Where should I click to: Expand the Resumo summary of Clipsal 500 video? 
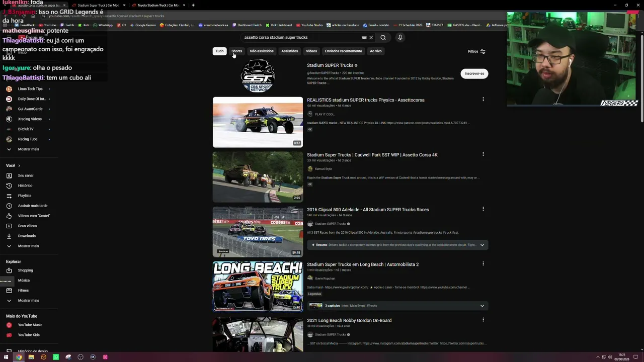coord(482,245)
